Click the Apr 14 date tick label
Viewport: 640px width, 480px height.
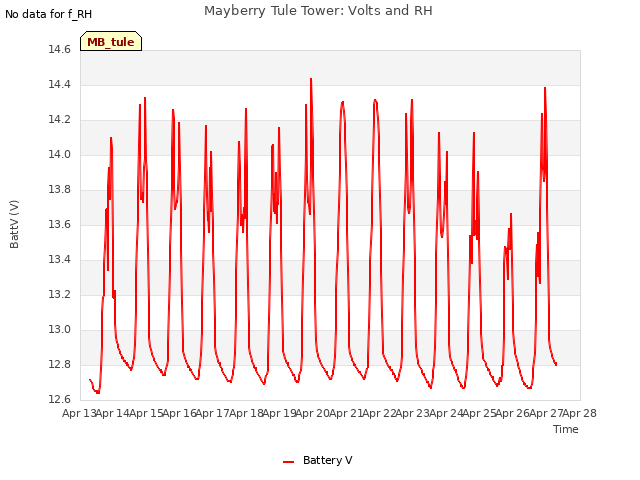(x=113, y=413)
